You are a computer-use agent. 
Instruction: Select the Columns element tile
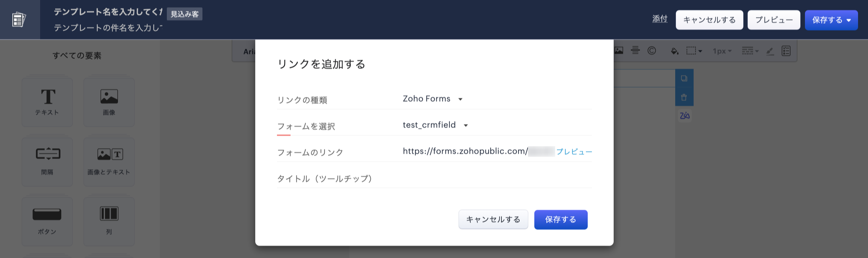(x=109, y=221)
